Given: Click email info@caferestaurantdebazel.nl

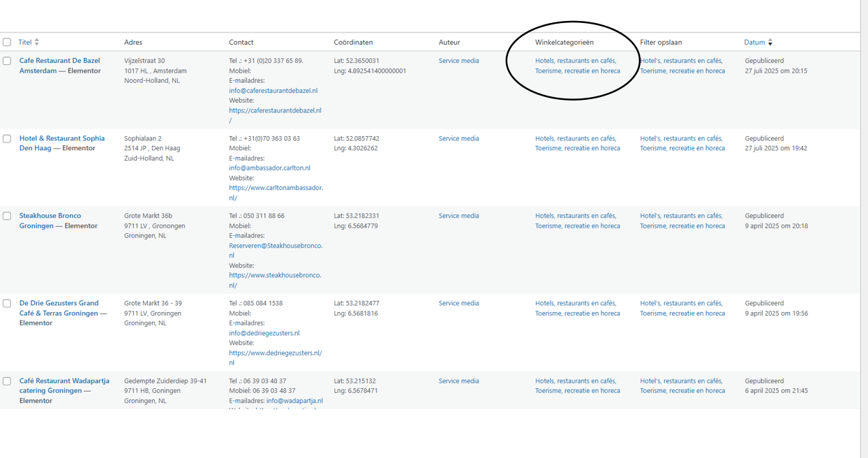Looking at the screenshot, I should point(273,91).
